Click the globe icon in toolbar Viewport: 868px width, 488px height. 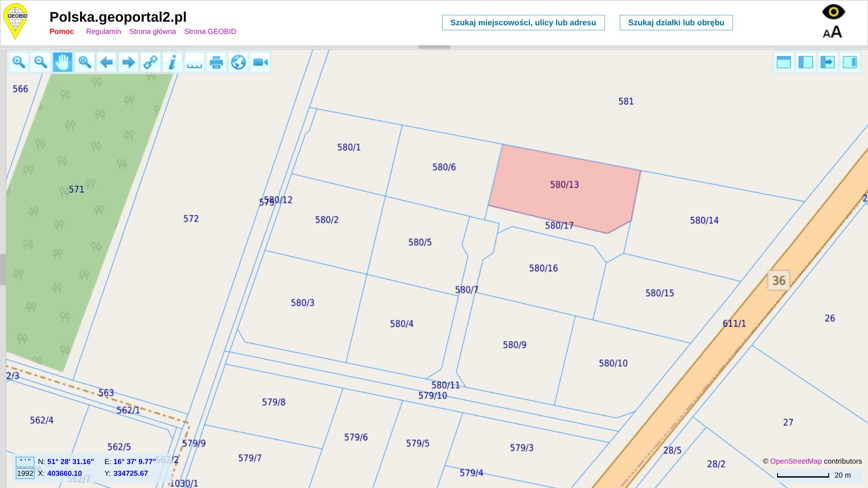click(238, 62)
